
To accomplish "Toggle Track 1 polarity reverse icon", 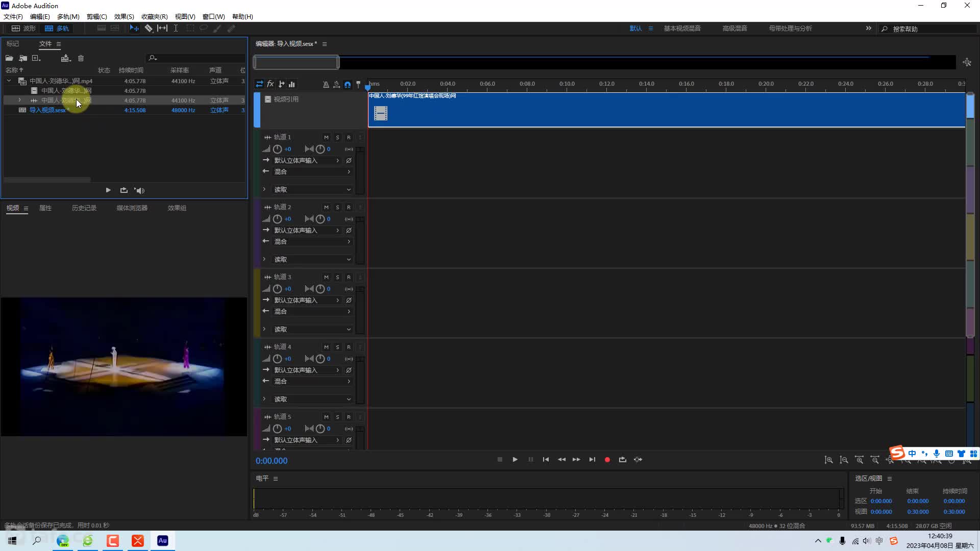I will click(x=349, y=161).
